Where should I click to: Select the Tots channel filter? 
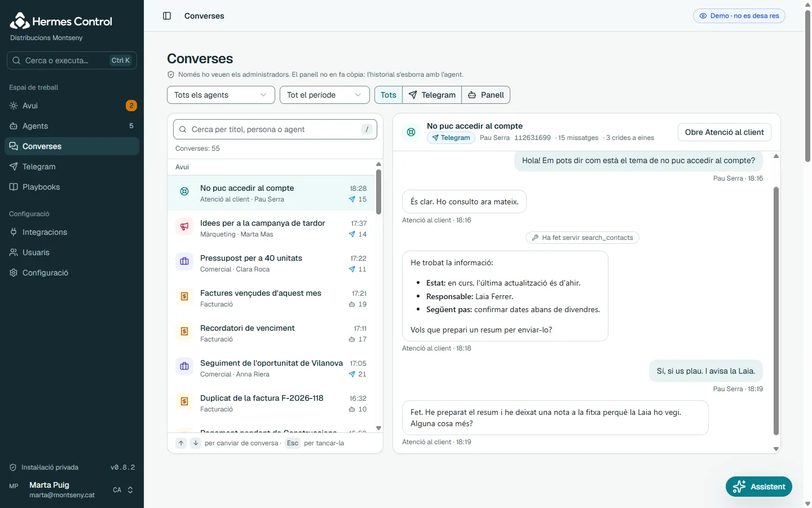coord(389,95)
